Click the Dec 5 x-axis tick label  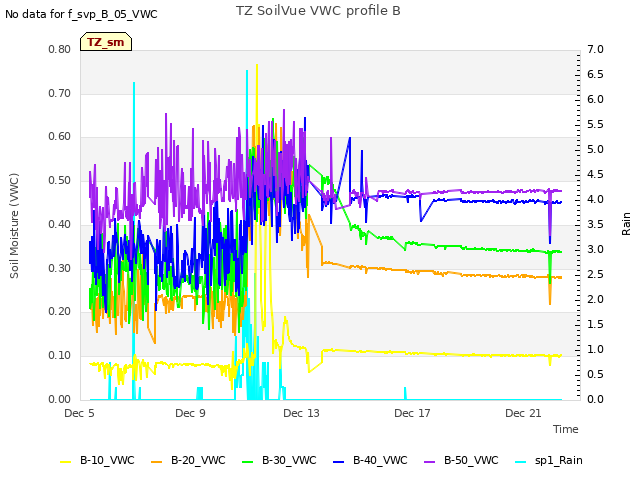79,413
